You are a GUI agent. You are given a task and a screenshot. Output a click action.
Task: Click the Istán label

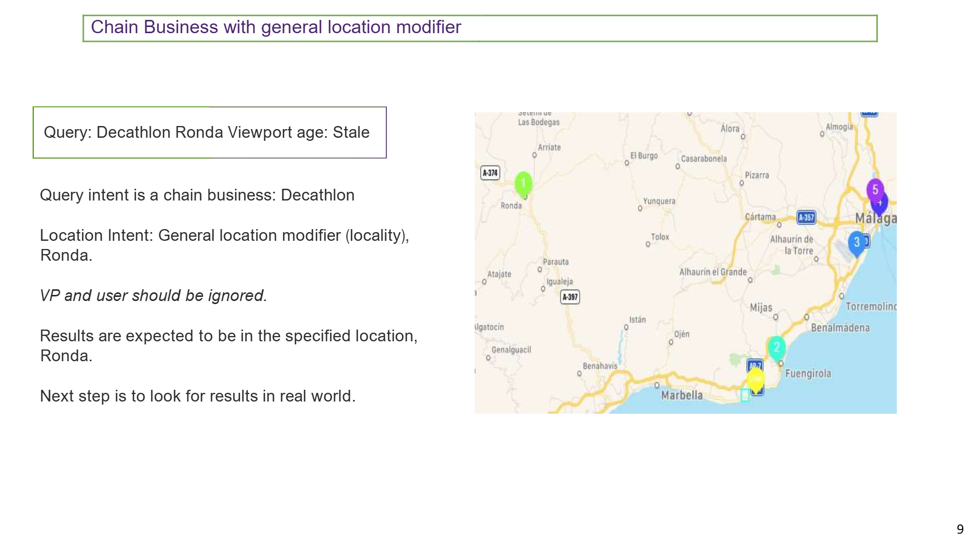pyautogui.click(x=638, y=320)
